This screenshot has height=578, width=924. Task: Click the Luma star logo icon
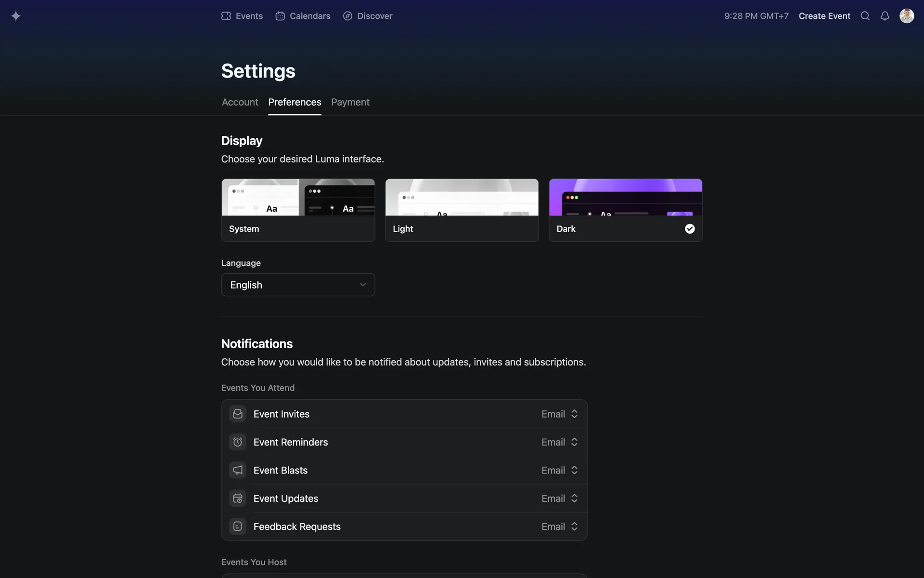(x=16, y=16)
